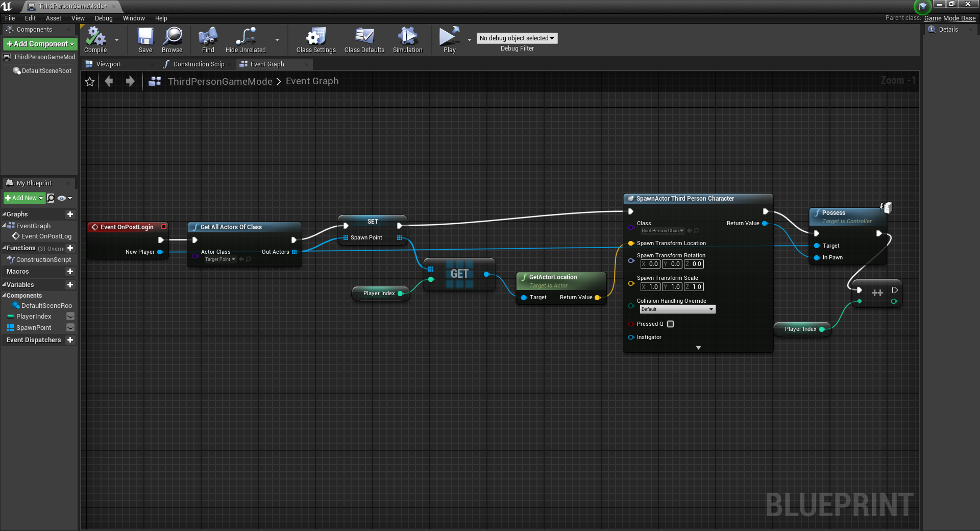Open Class Settings
This screenshot has height=531, width=980.
[316, 40]
